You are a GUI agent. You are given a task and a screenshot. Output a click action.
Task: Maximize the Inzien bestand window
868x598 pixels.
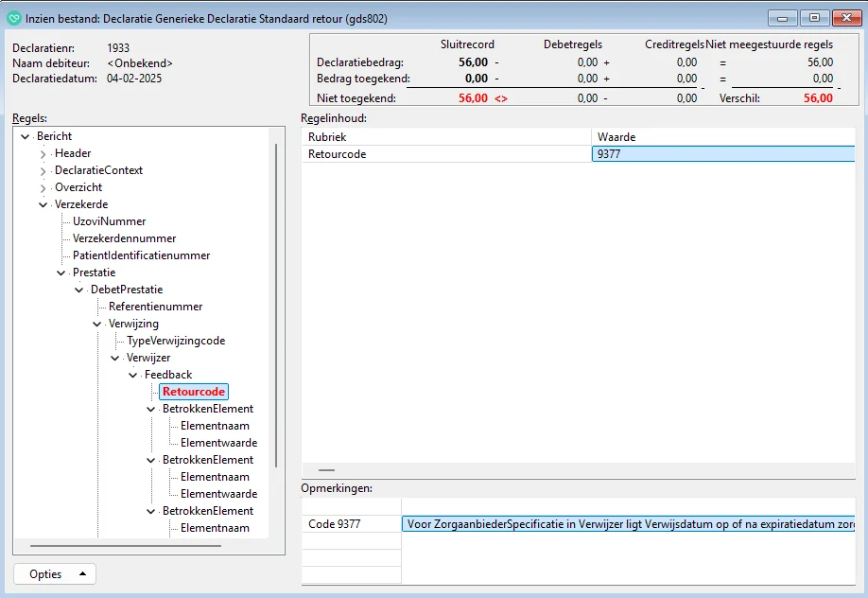813,18
